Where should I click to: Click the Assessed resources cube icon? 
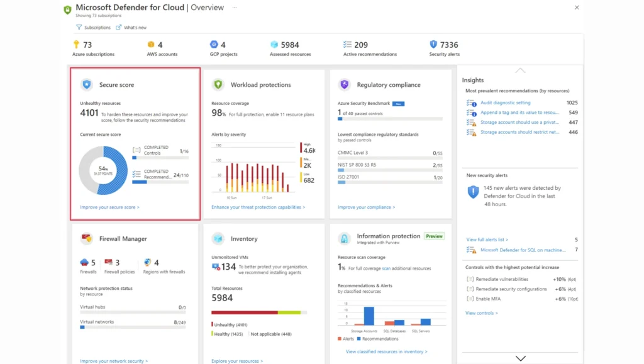pos(274,44)
